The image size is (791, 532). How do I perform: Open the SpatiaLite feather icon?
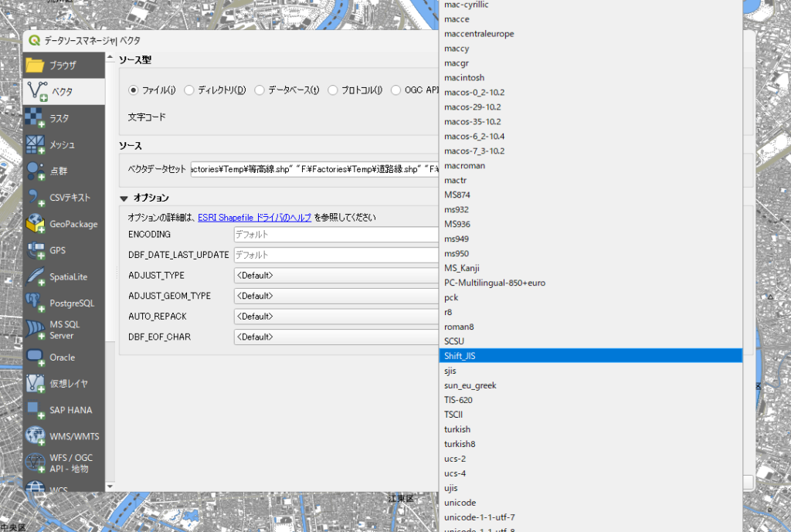[36, 276]
